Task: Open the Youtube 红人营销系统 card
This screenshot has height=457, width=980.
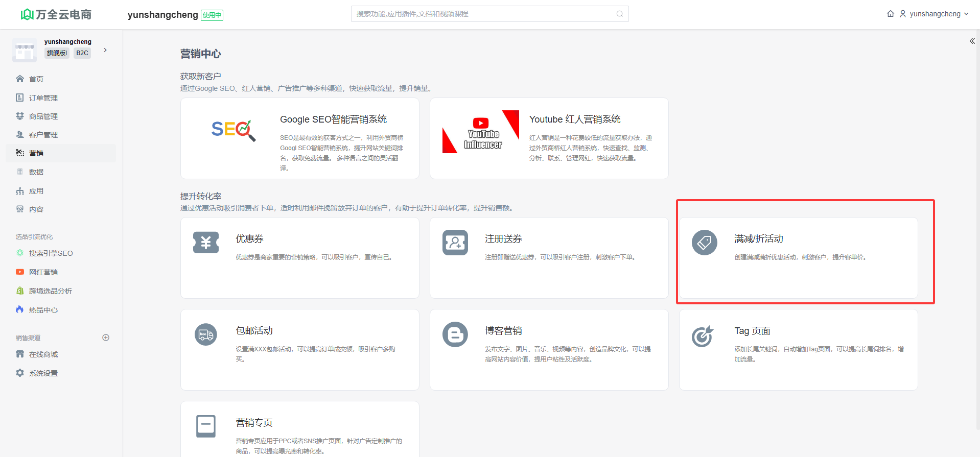Action: 549,138
